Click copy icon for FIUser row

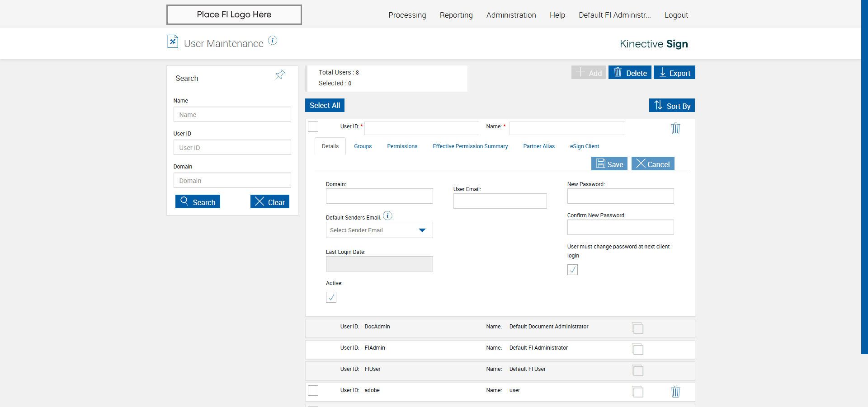coord(638,370)
